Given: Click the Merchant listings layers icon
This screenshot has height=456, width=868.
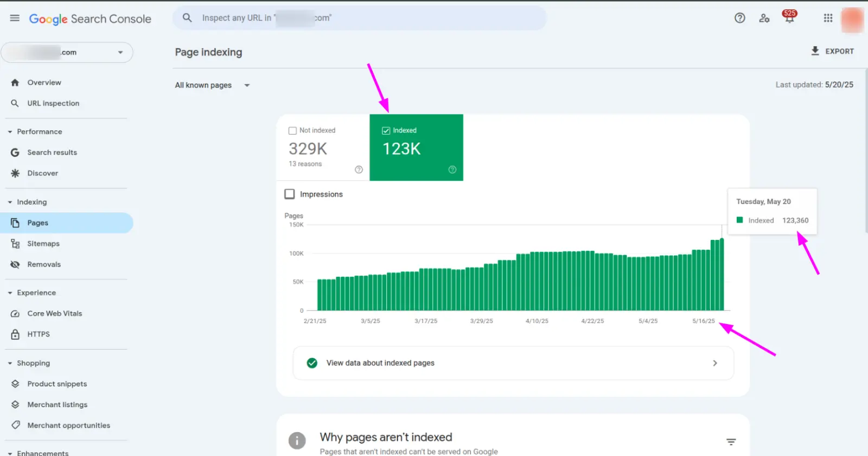Looking at the screenshot, I should point(15,404).
